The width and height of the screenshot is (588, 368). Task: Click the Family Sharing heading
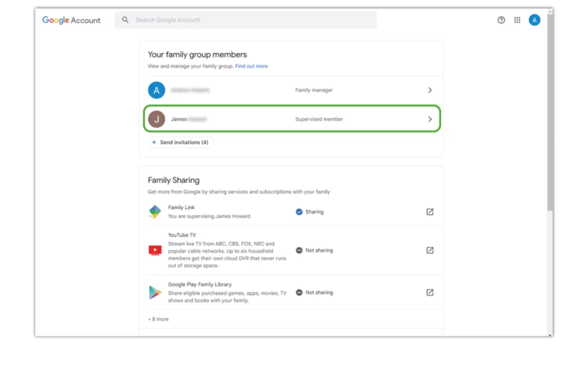[x=173, y=180]
